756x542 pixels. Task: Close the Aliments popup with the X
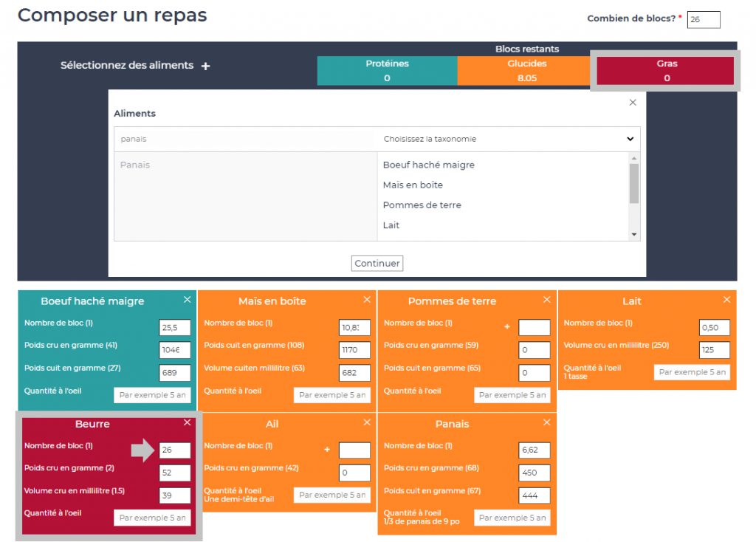coord(633,103)
